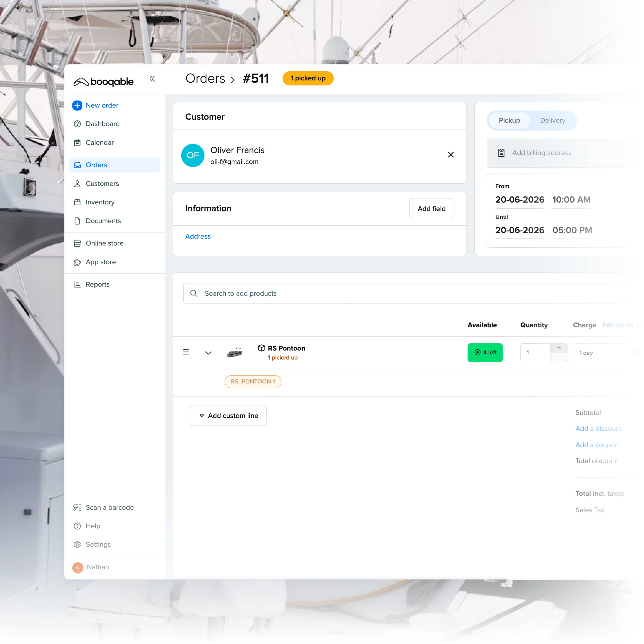Click the Search to add products field
Viewport: 644px width, 644px height.
412,293
